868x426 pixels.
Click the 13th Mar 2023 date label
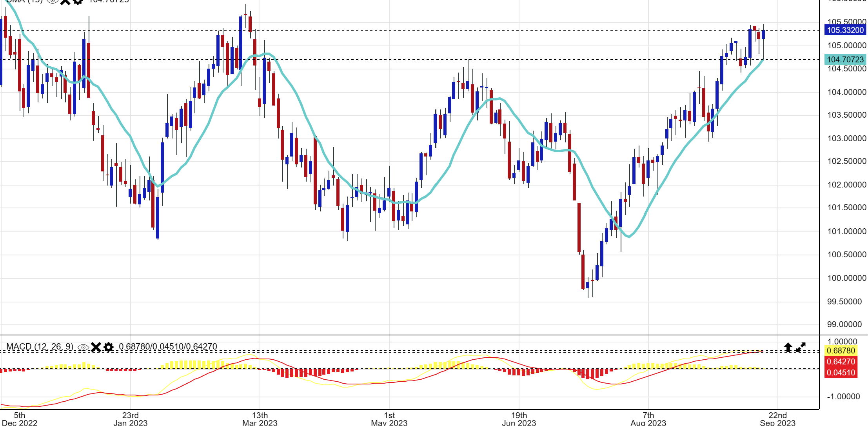click(260, 419)
